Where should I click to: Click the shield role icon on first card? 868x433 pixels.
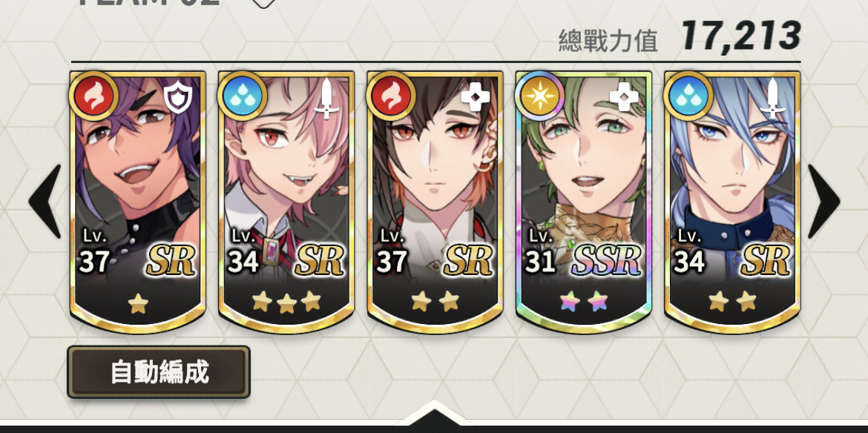[178, 99]
